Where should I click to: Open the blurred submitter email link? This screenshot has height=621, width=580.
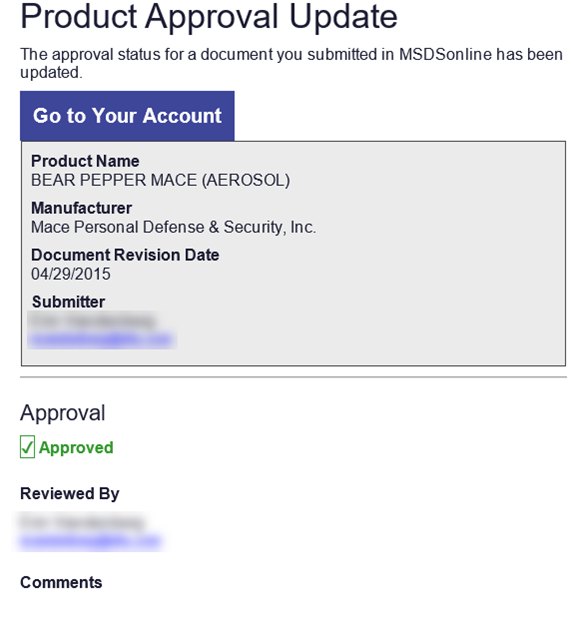coord(101,340)
